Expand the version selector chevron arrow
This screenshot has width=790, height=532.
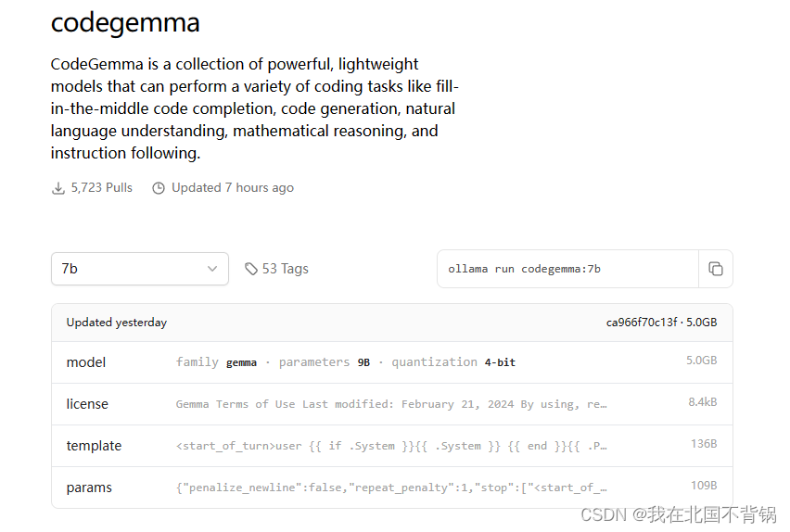point(212,269)
